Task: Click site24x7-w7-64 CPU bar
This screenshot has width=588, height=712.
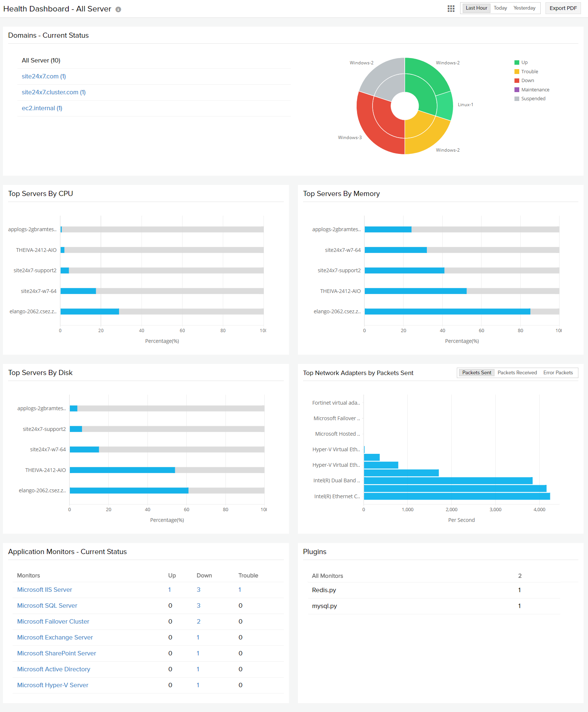Action: (78, 291)
